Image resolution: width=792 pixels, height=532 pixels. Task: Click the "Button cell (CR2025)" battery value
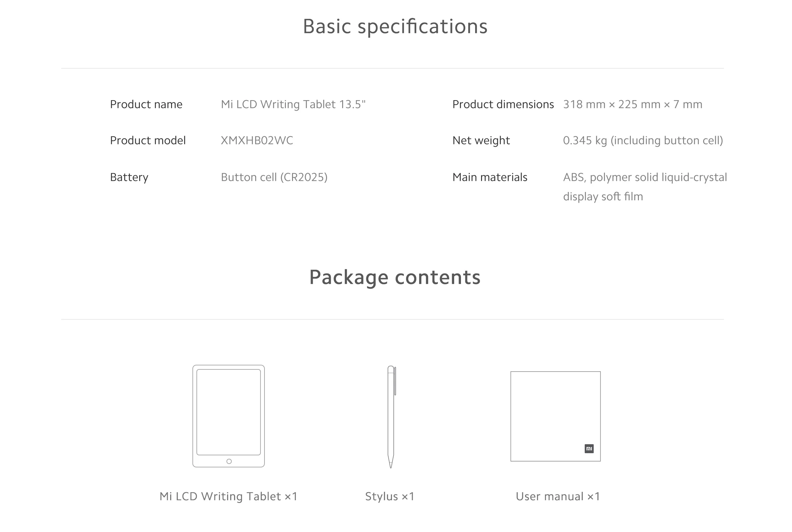[x=274, y=177]
